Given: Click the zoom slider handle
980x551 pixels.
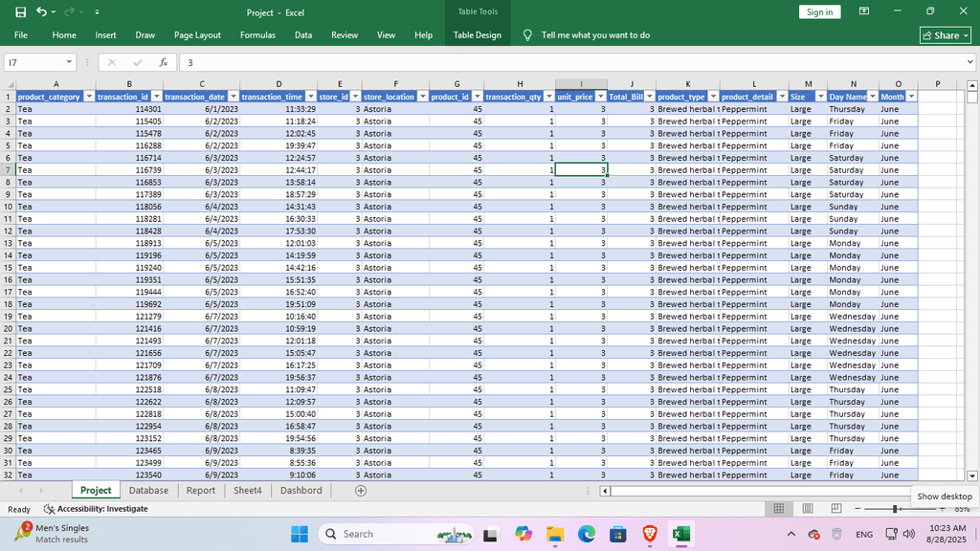Looking at the screenshot, I should (895, 509).
